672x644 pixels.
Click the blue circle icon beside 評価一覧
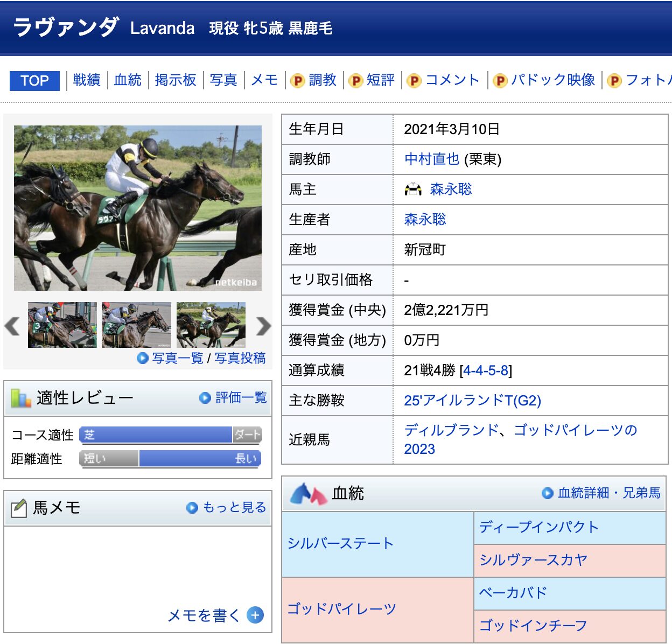pos(205,398)
